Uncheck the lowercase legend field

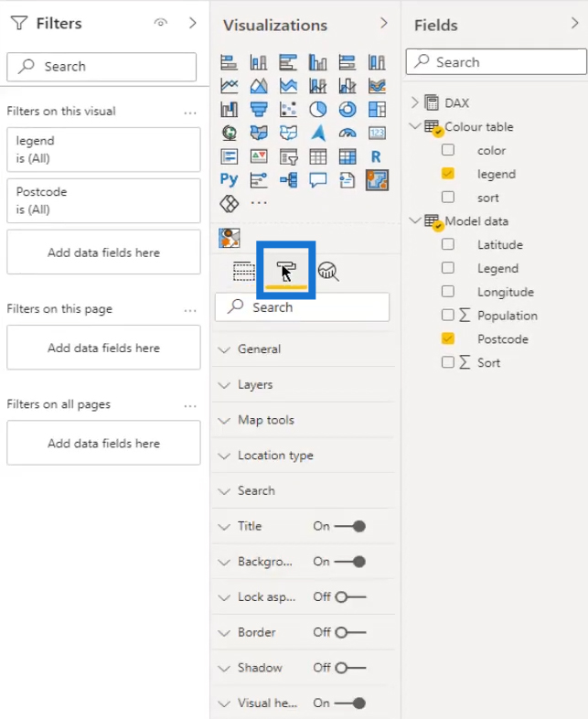click(448, 174)
